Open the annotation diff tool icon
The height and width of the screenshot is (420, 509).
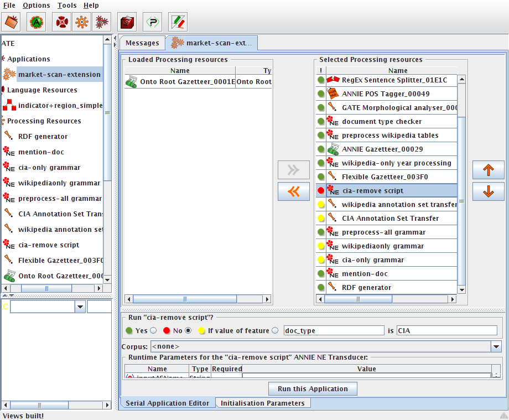tap(178, 22)
